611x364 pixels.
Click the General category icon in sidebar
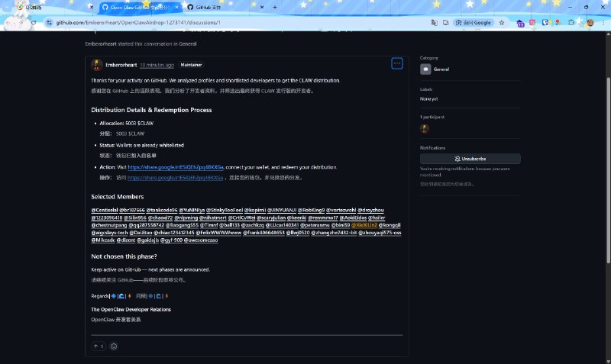(x=425, y=69)
